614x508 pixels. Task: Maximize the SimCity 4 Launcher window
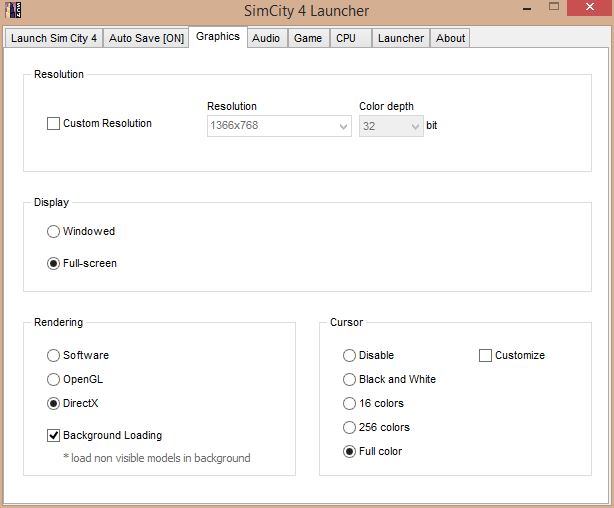(554, 7)
